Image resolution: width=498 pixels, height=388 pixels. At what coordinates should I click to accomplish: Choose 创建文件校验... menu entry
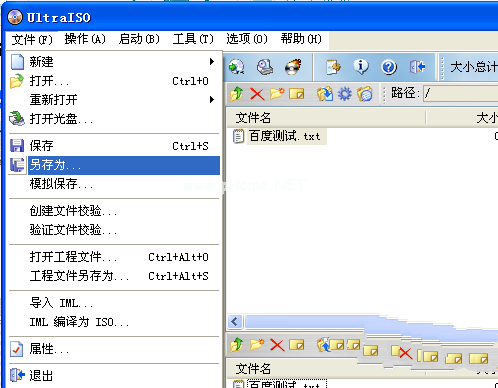(x=114, y=211)
